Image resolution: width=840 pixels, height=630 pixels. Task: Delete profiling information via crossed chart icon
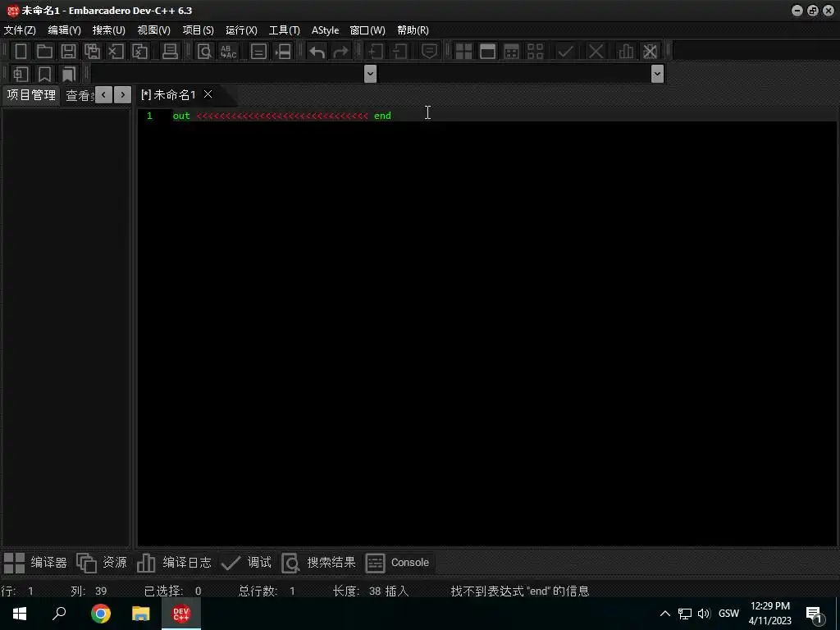coord(650,52)
